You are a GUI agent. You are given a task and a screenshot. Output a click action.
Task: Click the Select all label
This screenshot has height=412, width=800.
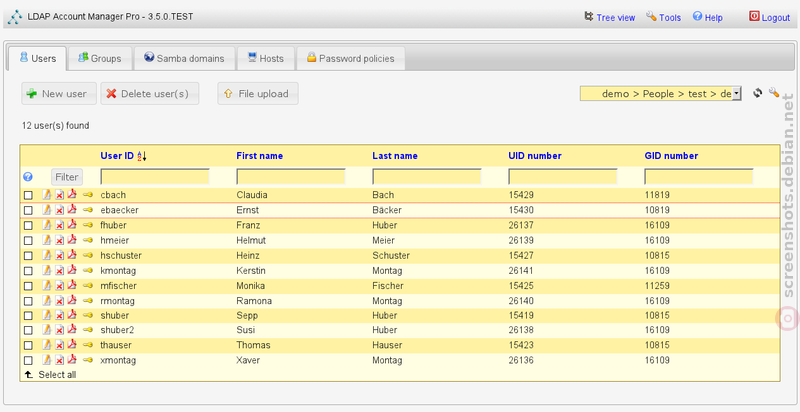(x=57, y=375)
